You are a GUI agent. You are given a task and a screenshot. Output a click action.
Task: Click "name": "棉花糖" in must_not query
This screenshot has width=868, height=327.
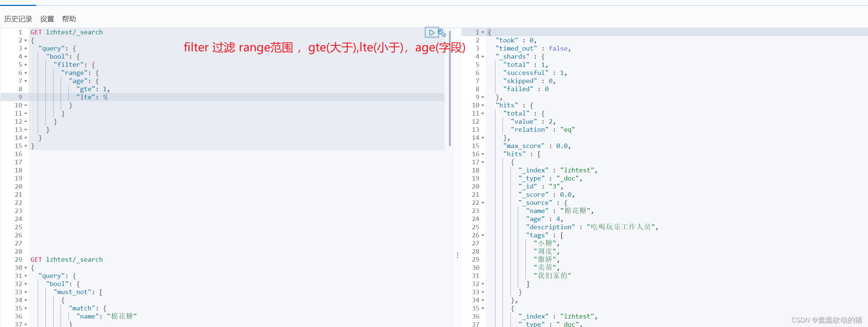click(x=107, y=316)
